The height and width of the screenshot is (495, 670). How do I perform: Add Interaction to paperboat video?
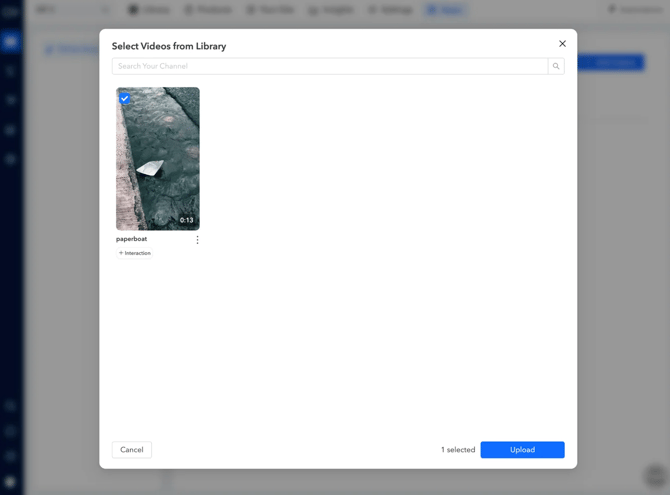[135, 253]
